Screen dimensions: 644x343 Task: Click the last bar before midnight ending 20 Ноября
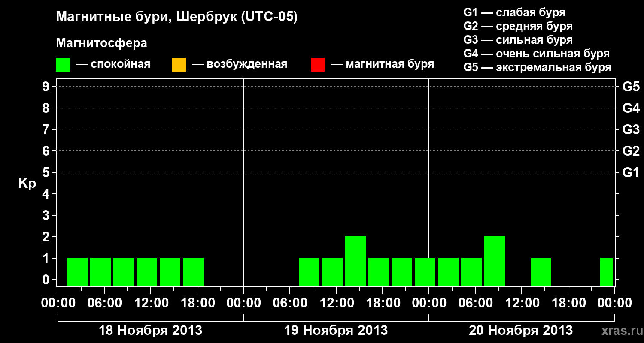(x=607, y=272)
